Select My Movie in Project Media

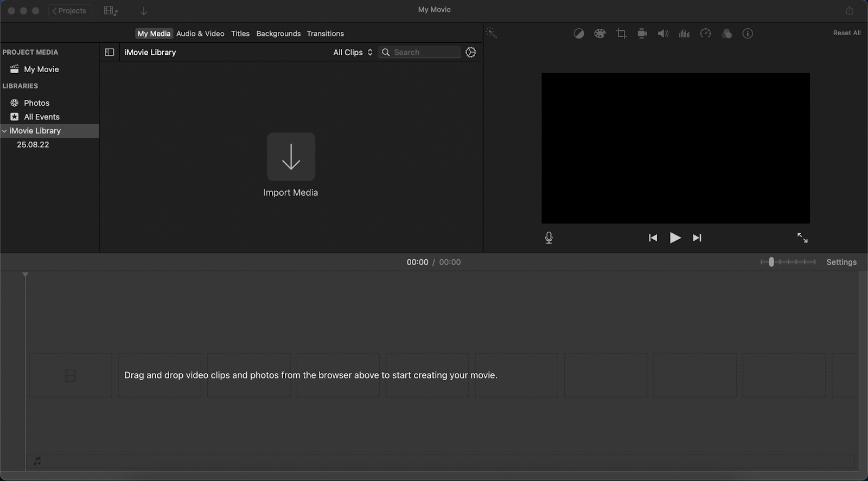coord(41,69)
